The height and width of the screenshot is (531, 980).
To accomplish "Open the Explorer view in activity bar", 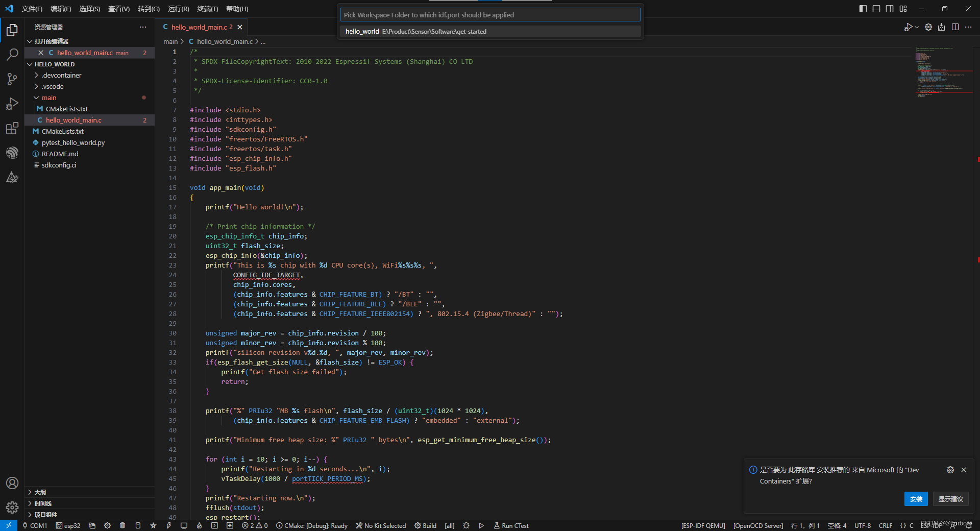I will [x=12, y=30].
